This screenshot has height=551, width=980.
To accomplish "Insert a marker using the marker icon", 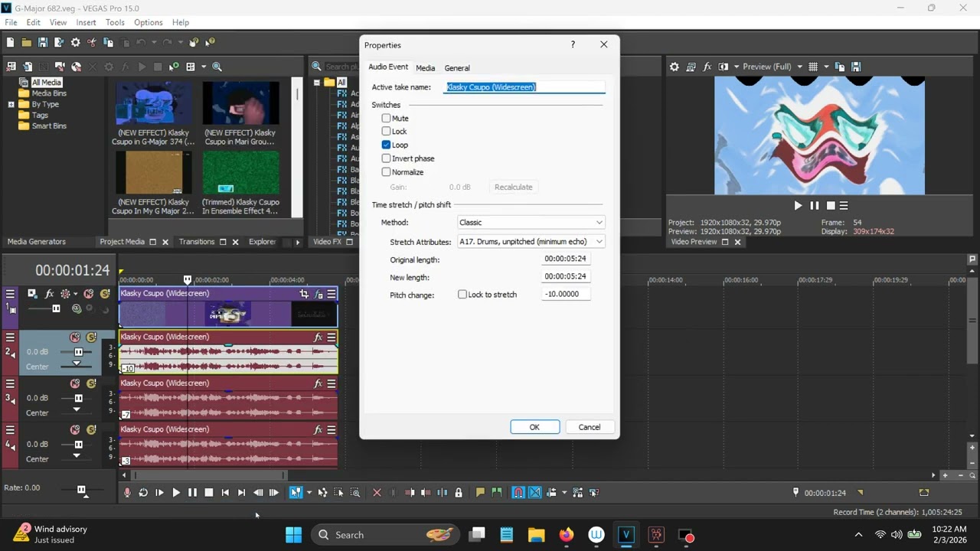I will click(480, 493).
